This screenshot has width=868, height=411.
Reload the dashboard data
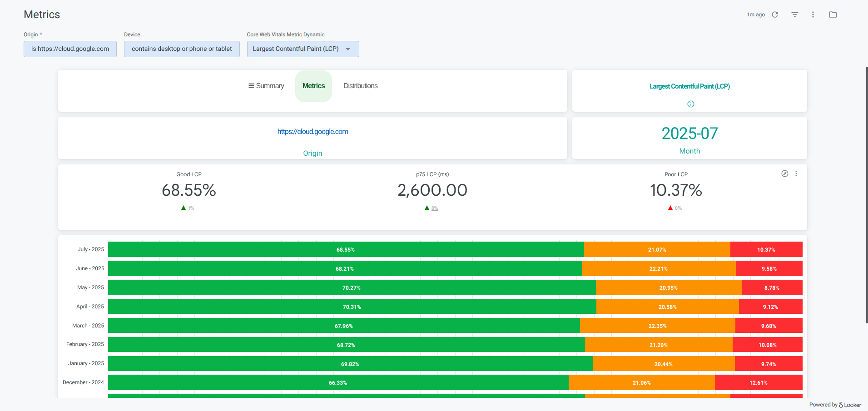(775, 15)
